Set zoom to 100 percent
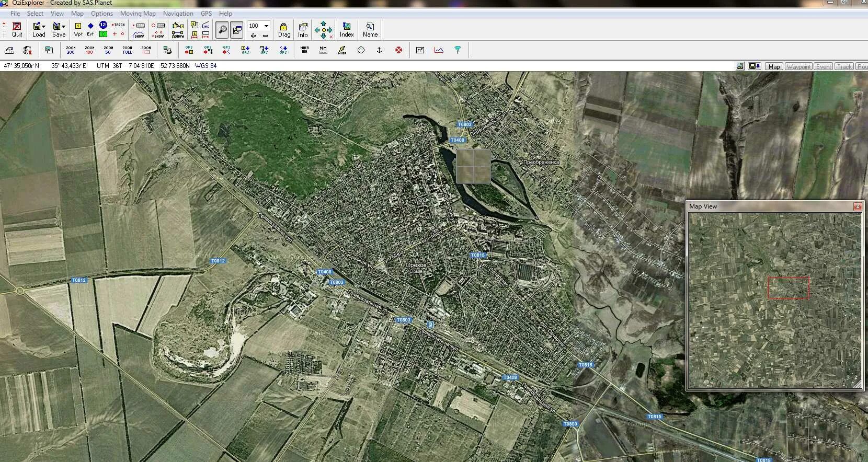868x462 pixels. [x=89, y=50]
